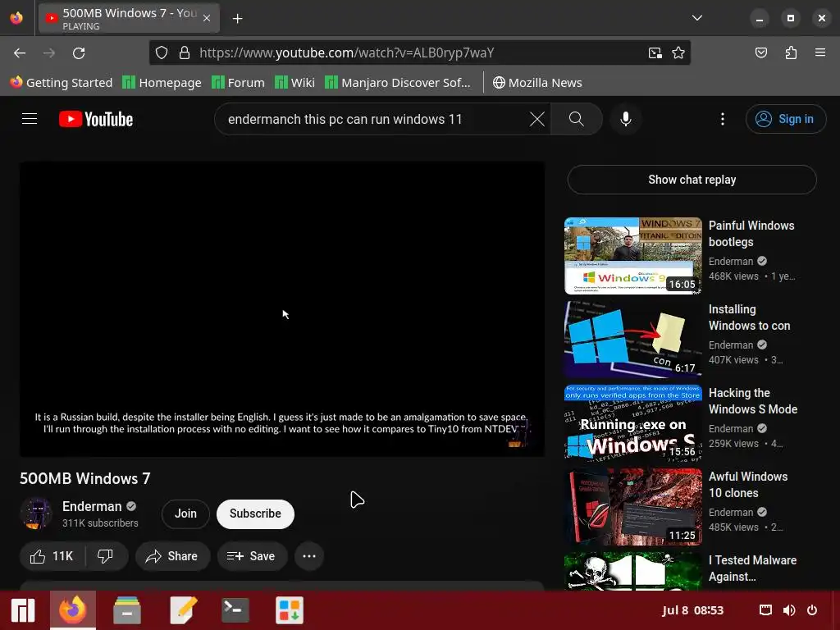Viewport: 840px width, 630px height.
Task: Show chat replay
Action: 692,180
